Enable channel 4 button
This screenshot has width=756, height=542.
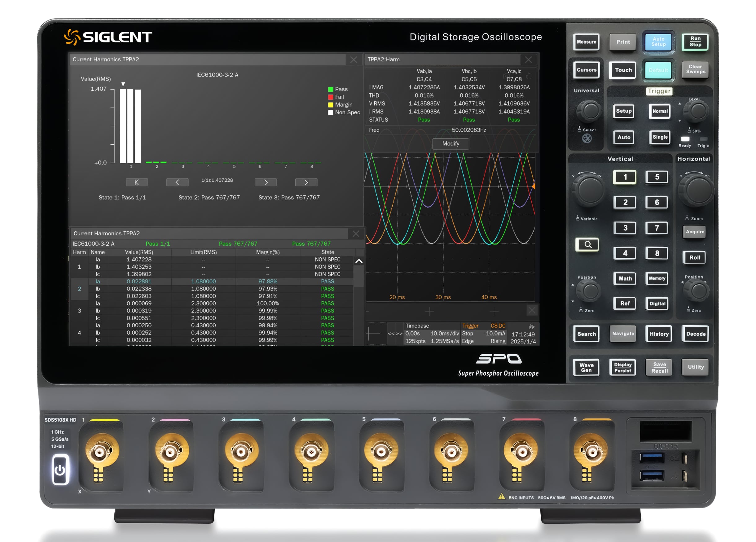(x=624, y=253)
